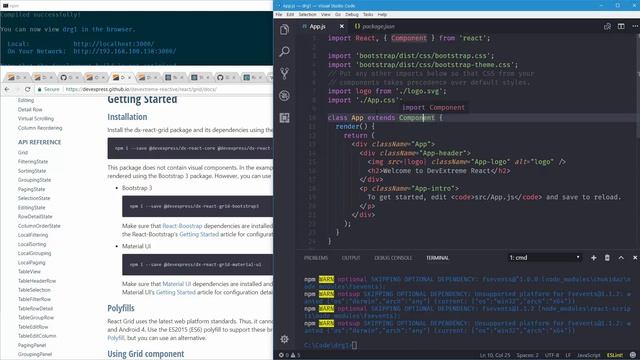The width and height of the screenshot is (640, 360).
Task: Maximize the terminal panel with chevron
Action: [x=621, y=258]
